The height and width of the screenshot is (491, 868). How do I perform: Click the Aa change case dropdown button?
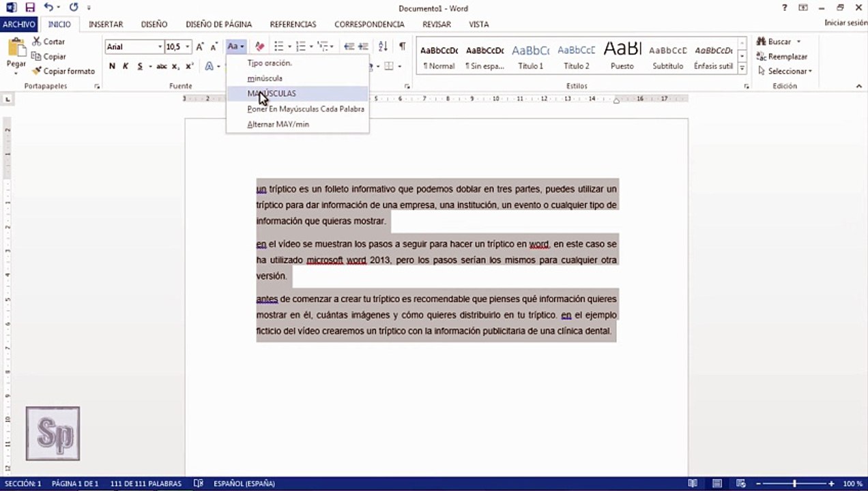235,46
